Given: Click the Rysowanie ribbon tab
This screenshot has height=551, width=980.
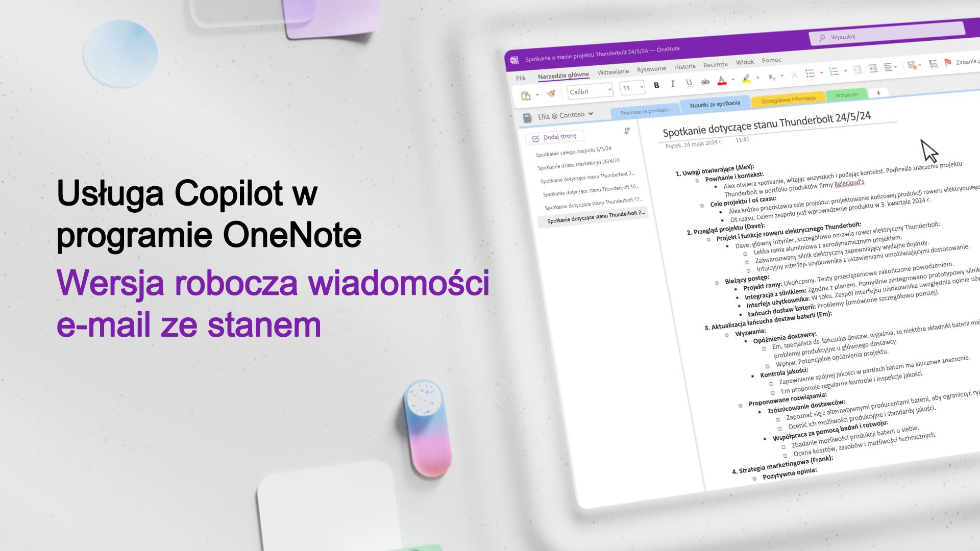Looking at the screenshot, I should pos(650,65).
